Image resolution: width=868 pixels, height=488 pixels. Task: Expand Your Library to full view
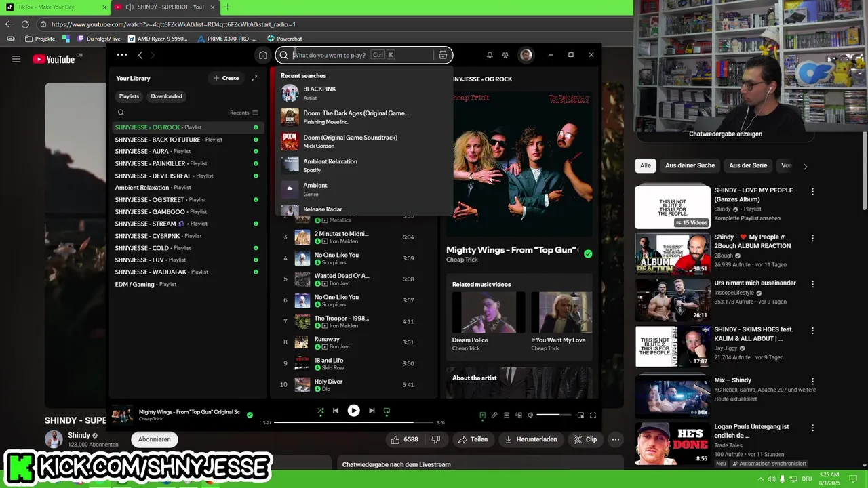[254, 78]
